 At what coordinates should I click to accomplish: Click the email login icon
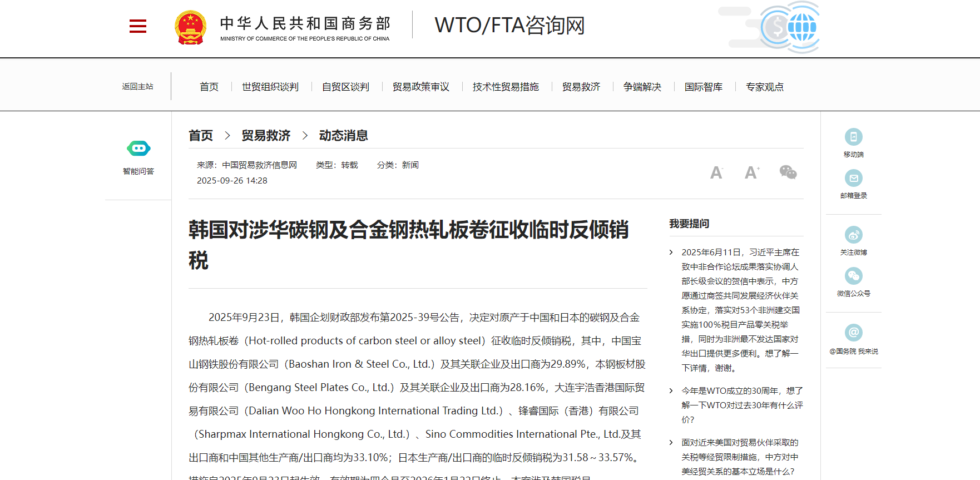853,178
